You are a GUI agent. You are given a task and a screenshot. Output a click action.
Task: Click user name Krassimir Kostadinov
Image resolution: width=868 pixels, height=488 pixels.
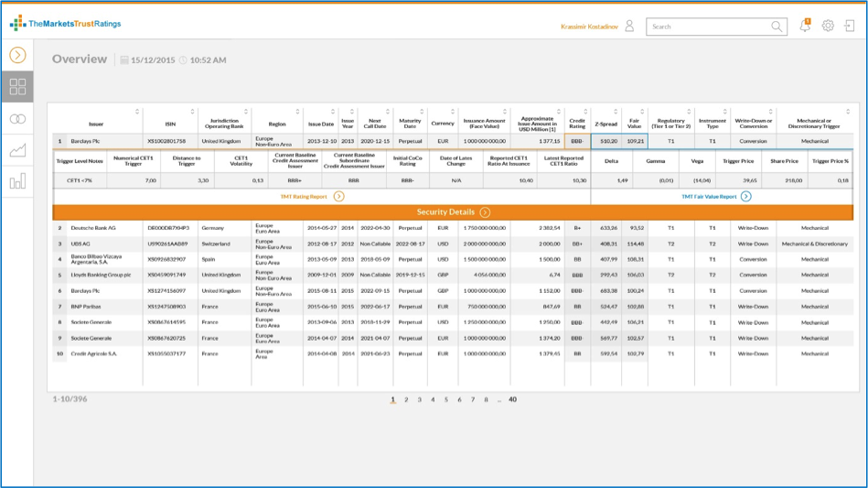pyautogui.click(x=589, y=27)
